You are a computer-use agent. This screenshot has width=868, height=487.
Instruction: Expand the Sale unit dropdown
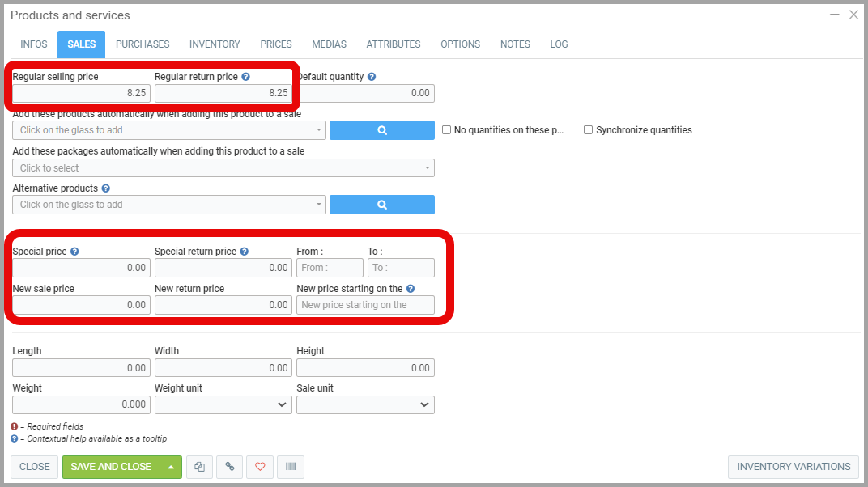pos(364,404)
